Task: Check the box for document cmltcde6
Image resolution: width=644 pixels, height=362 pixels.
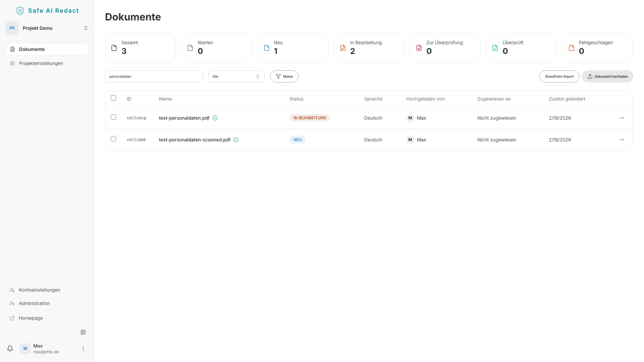Action: (x=113, y=139)
